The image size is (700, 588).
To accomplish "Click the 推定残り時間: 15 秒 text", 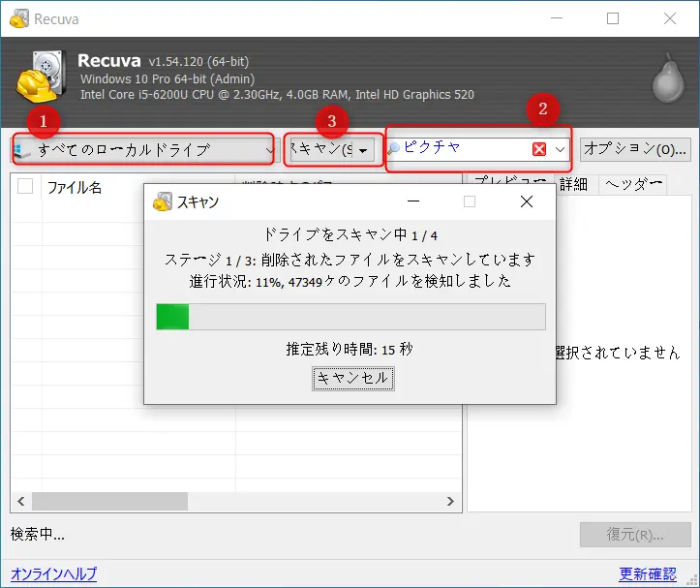I will pyautogui.click(x=350, y=349).
